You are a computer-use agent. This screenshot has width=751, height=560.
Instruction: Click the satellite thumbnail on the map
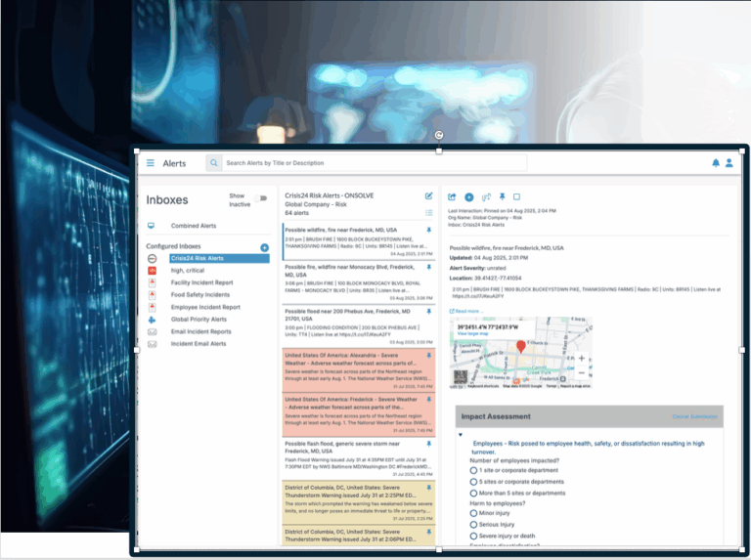(461, 376)
